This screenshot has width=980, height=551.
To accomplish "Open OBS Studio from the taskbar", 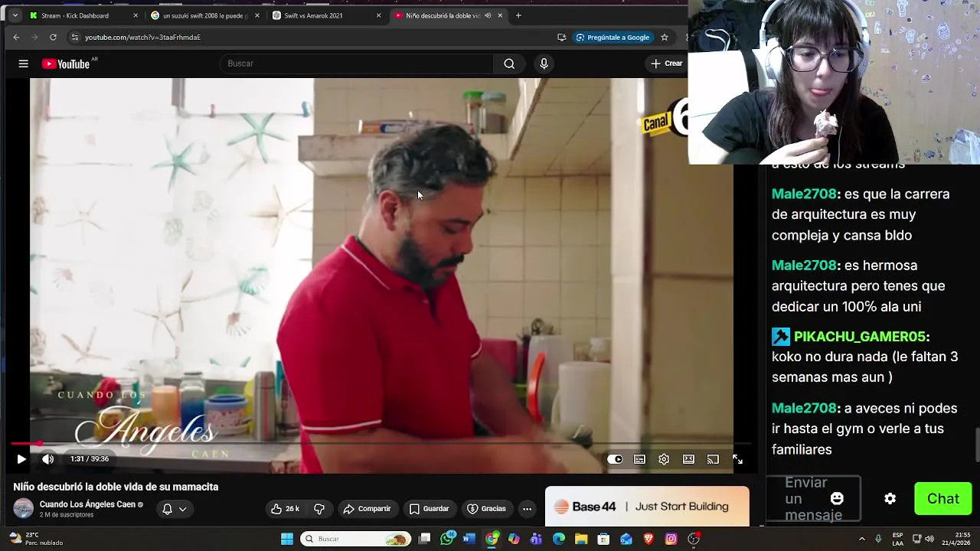I will pos(694,539).
